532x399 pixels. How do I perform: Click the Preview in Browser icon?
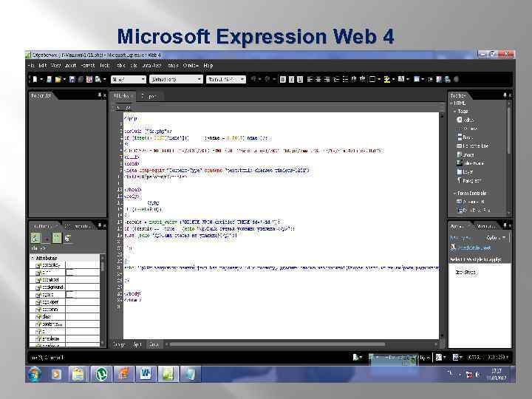point(98,79)
